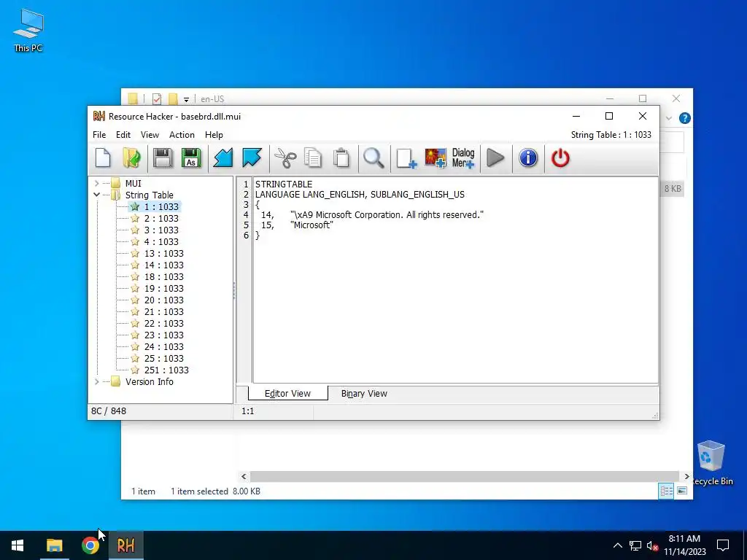Copy with the two-pages icon
The image size is (747, 560).
(x=313, y=158)
